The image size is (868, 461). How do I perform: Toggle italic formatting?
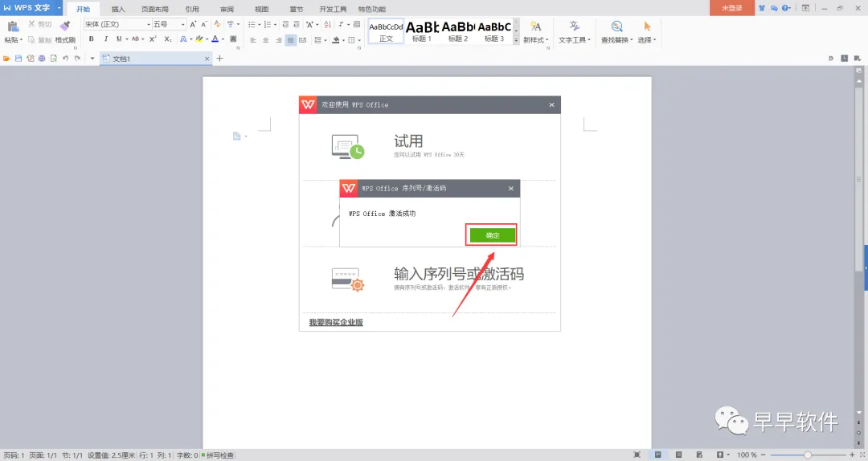(106, 39)
